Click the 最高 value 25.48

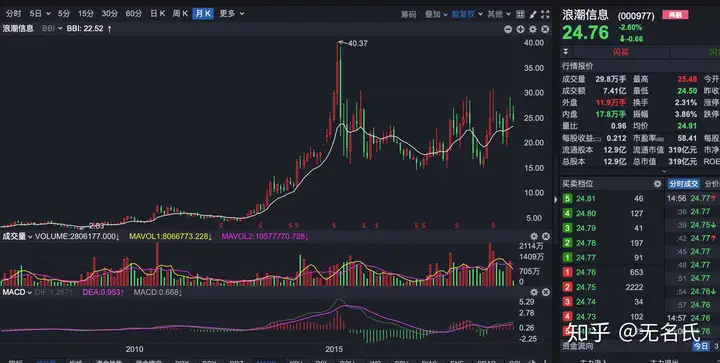pos(687,79)
